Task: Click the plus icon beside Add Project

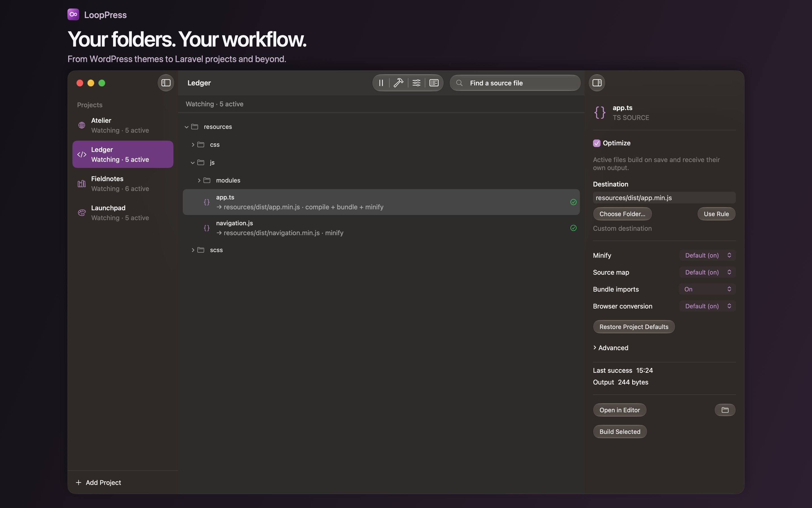Action: tap(78, 483)
